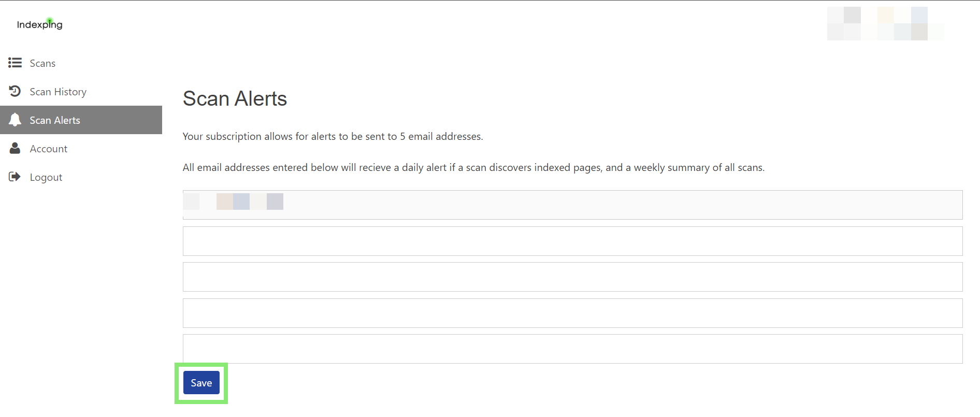Click the Logout arrow icon

[x=15, y=177]
